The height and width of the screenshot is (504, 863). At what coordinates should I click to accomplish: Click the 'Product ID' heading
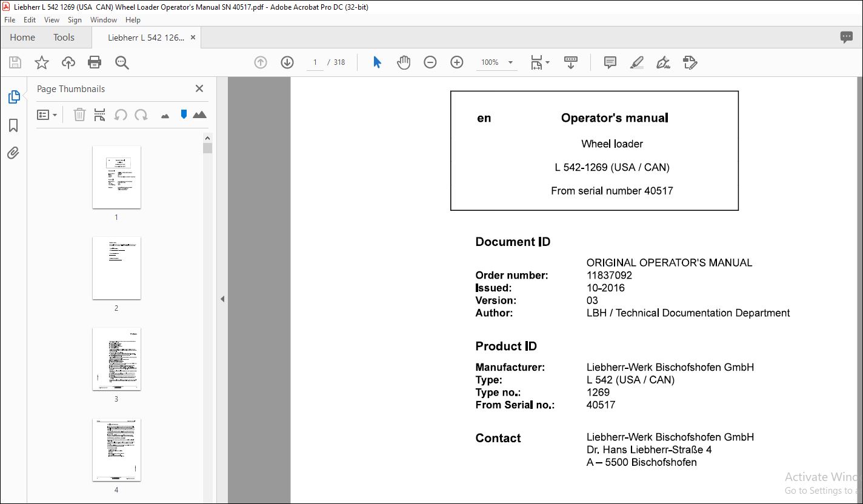(506, 346)
